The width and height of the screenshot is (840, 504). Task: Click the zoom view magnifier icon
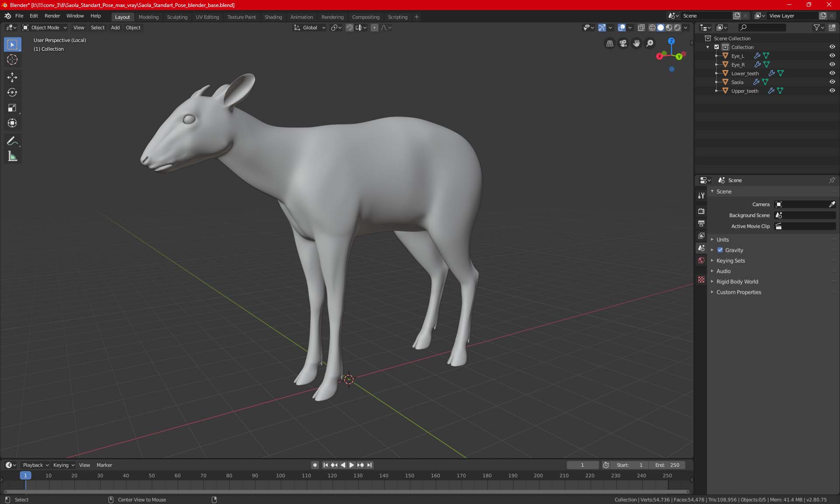(650, 43)
